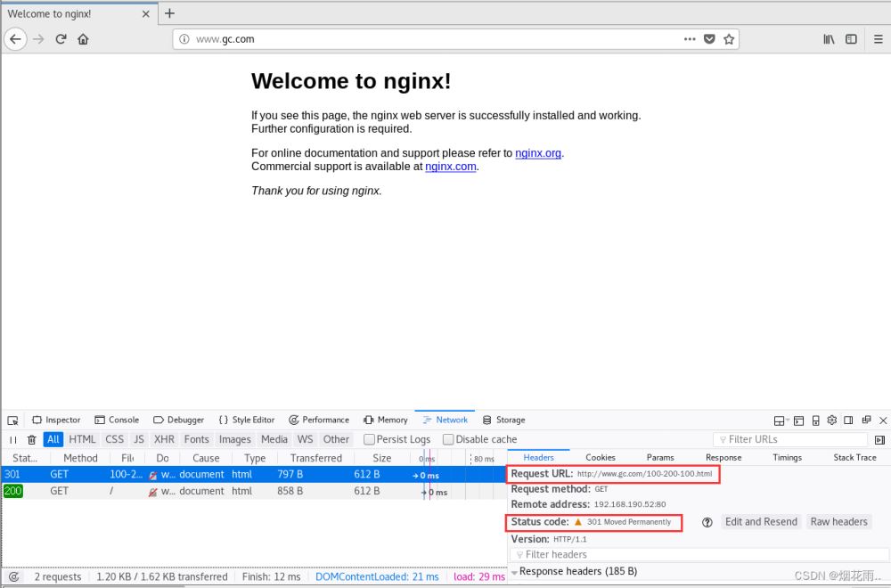Switch to the Performance panel
891x588 pixels.
coord(319,420)
